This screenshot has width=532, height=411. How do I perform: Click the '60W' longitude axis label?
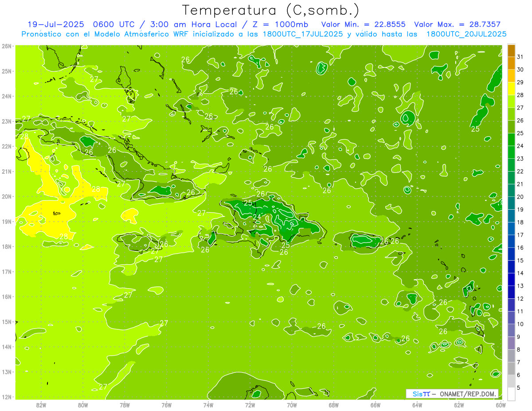click(501, 405)
